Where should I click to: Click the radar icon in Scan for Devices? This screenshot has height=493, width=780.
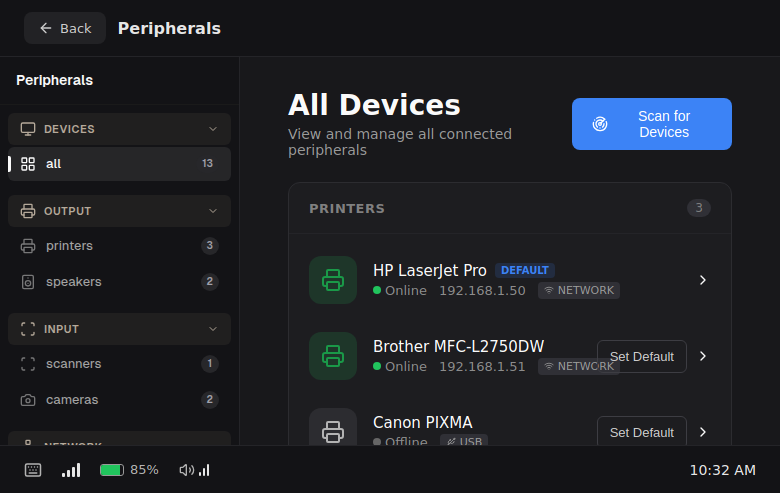click(600, 124)
